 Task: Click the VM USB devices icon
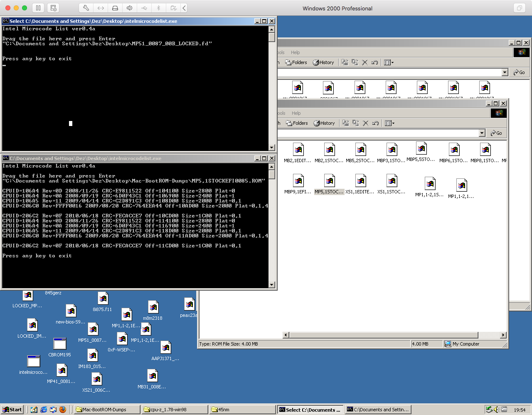click(x=144, y=8)
